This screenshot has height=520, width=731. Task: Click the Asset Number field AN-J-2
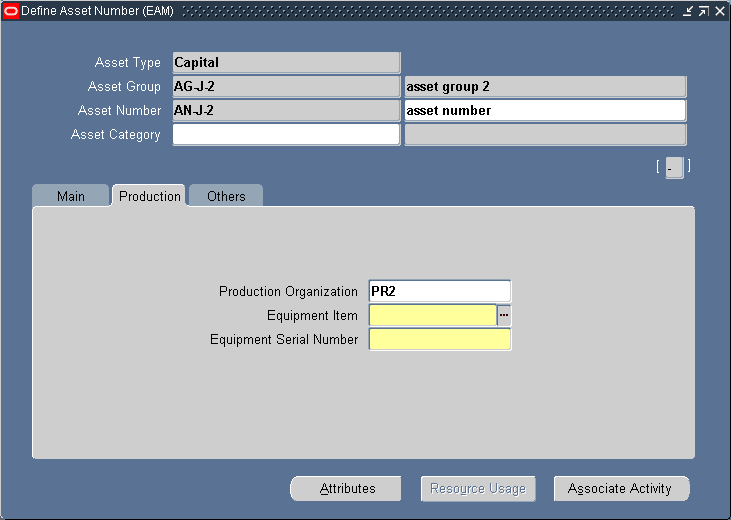coord(286,111)
